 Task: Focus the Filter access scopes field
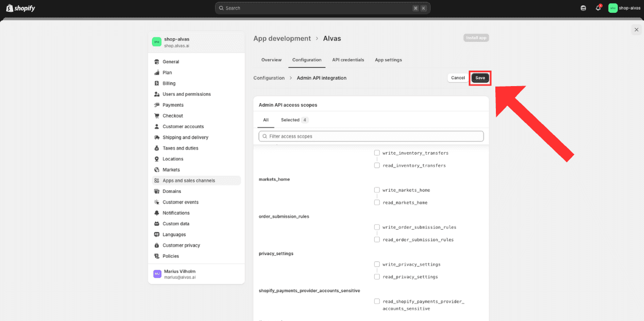point(371,137)
